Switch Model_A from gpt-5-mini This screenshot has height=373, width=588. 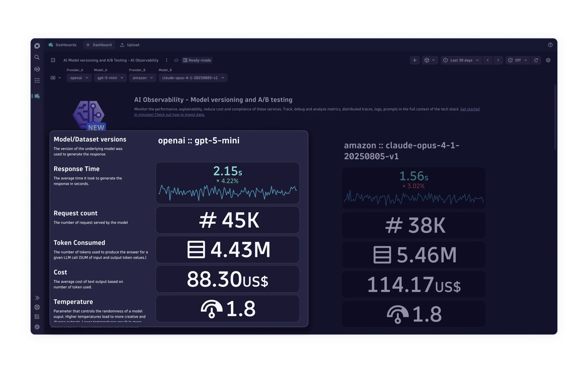[110, 78]
